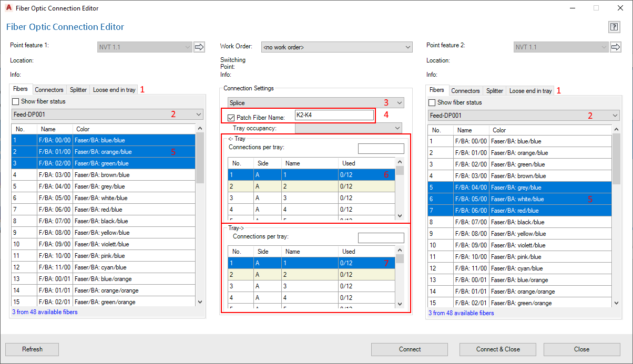Switch to the right Connectors tab
The image size is (633, 364).
(466, 91)
